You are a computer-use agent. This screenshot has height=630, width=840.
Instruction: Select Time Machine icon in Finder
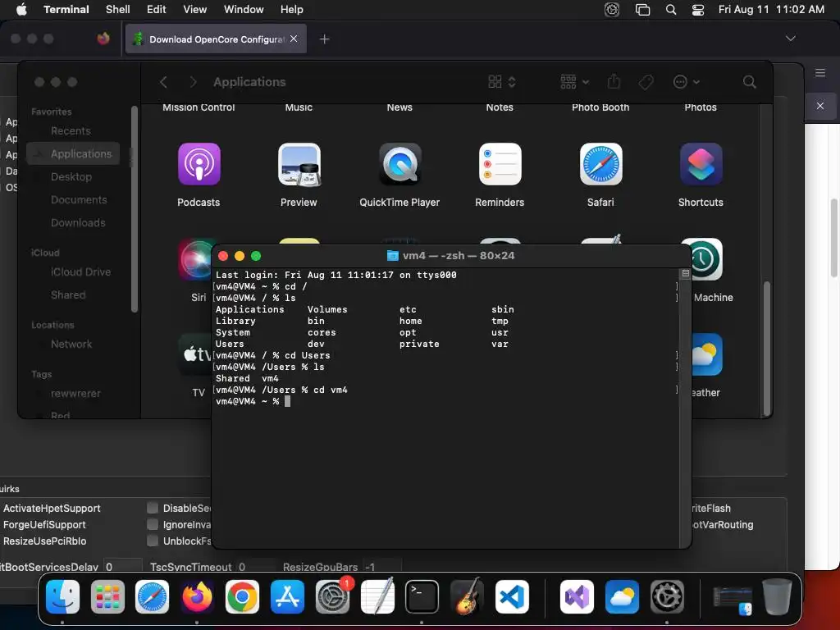pos(707,259)
